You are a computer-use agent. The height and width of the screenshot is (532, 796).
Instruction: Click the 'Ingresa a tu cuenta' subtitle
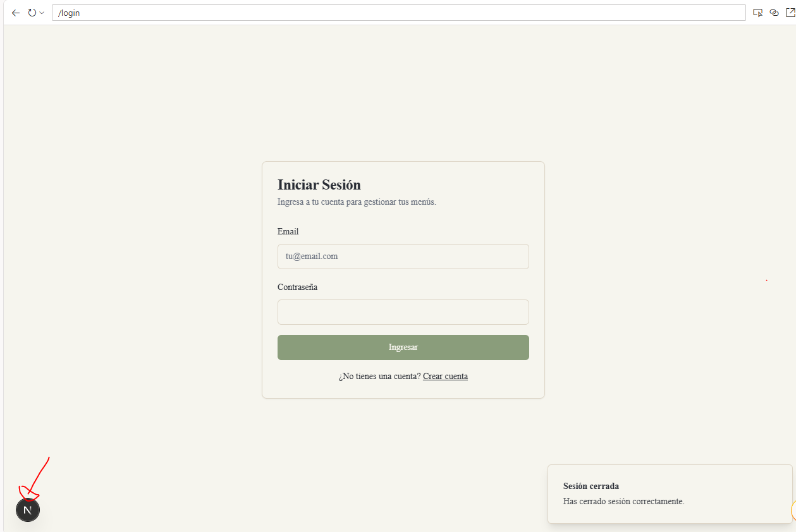tap(357, 202)
